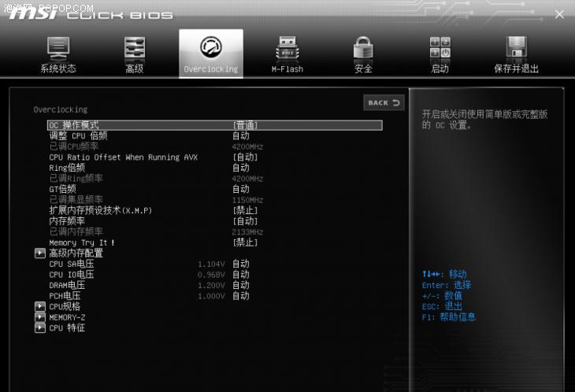Click the 已调Ring频率 label
Viewport: 575px width, 392px height.
click(x=76, y=179)
